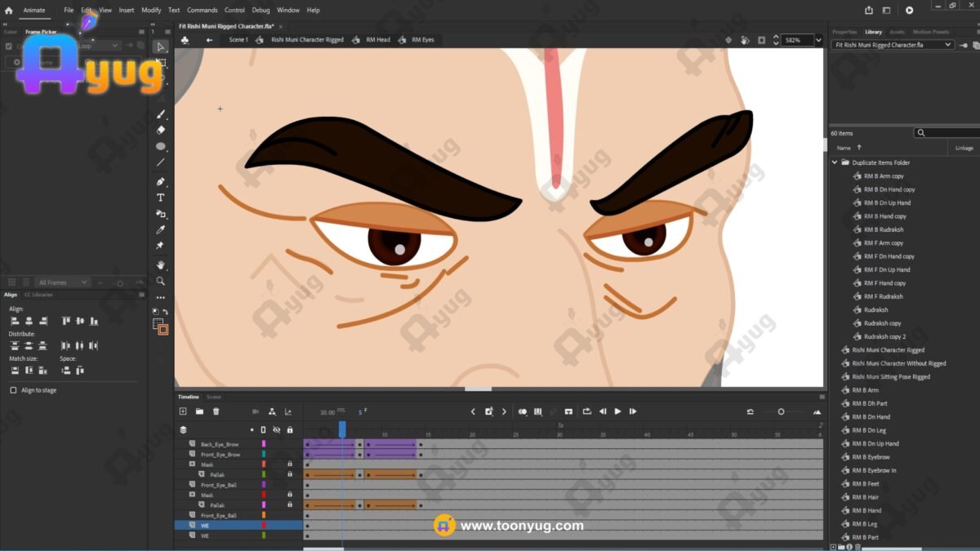980x551 pixels.
Task: Click the align left edge icon
Action: coord(14,321)
